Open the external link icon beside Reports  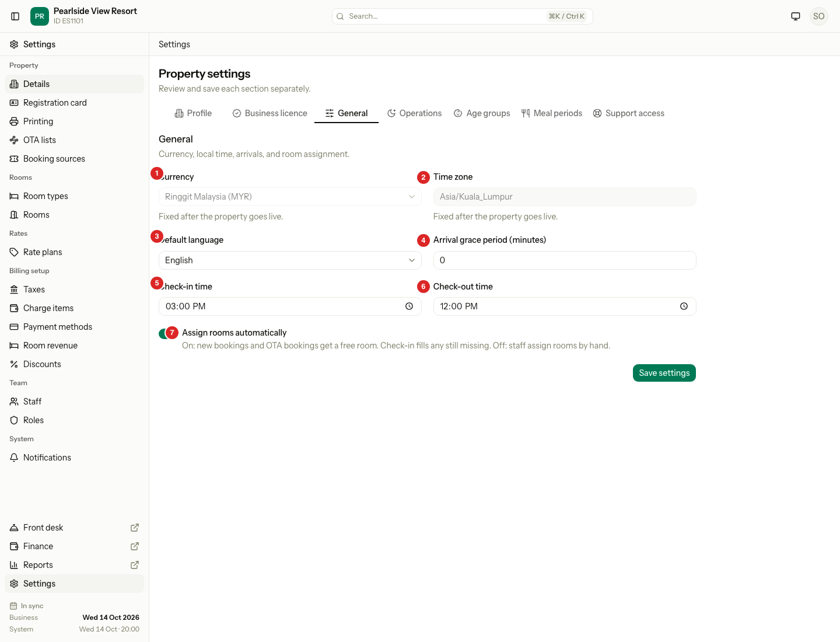click(x=135, y=565)
